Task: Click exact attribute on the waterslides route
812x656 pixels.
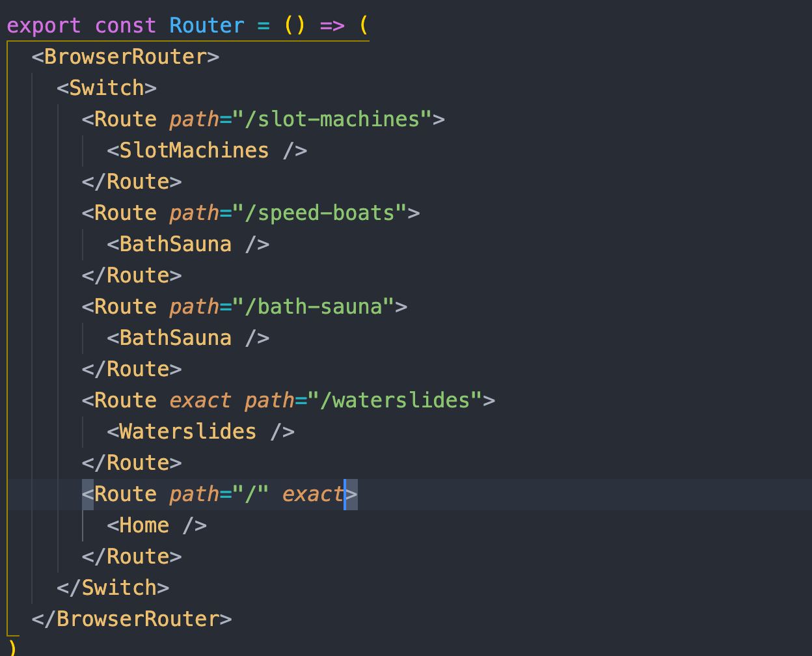Action: pos(200,400)
